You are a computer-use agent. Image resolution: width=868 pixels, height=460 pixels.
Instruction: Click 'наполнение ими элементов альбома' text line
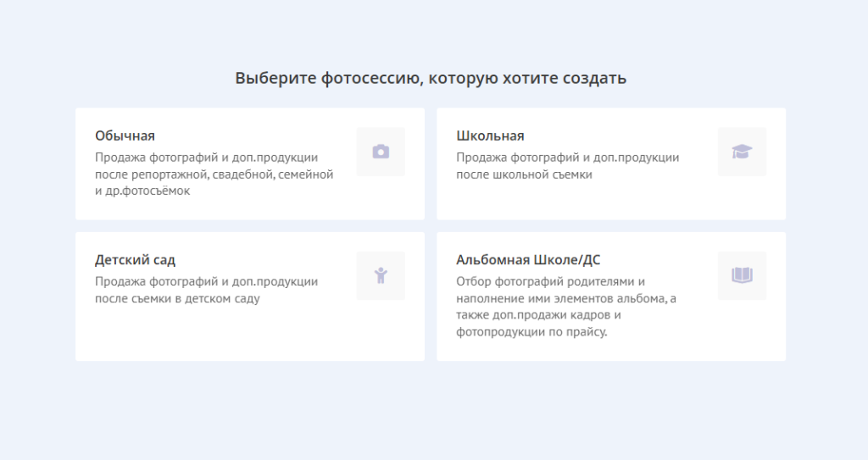(565, 298)
